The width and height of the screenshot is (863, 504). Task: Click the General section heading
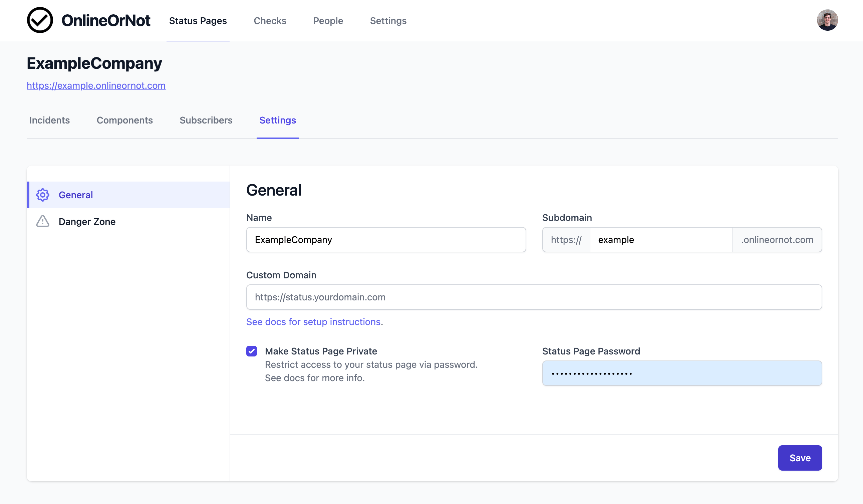click(274, 190)
